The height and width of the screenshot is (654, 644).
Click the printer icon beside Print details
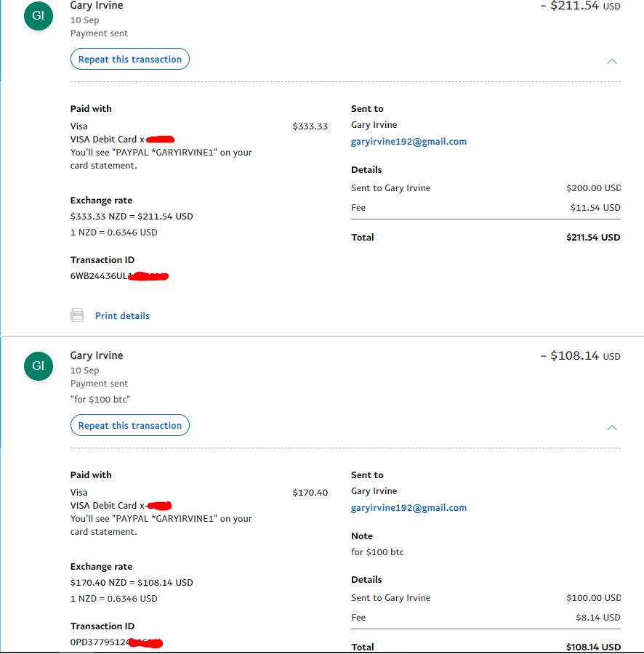(77, 315)
